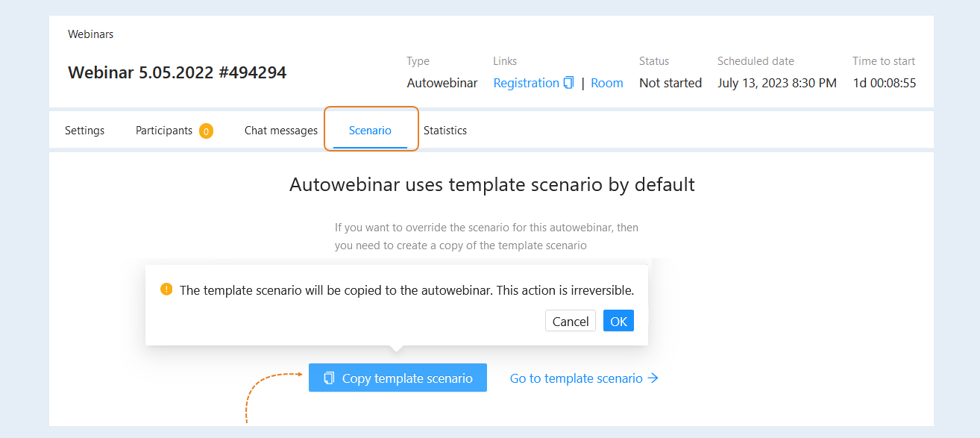
Task: Confirm copying with the OK button
Action: 618,321
